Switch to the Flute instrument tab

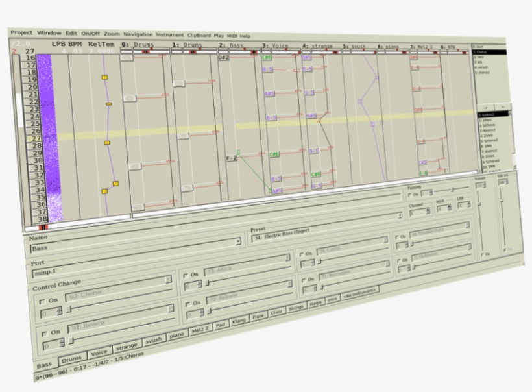[258, 316]
